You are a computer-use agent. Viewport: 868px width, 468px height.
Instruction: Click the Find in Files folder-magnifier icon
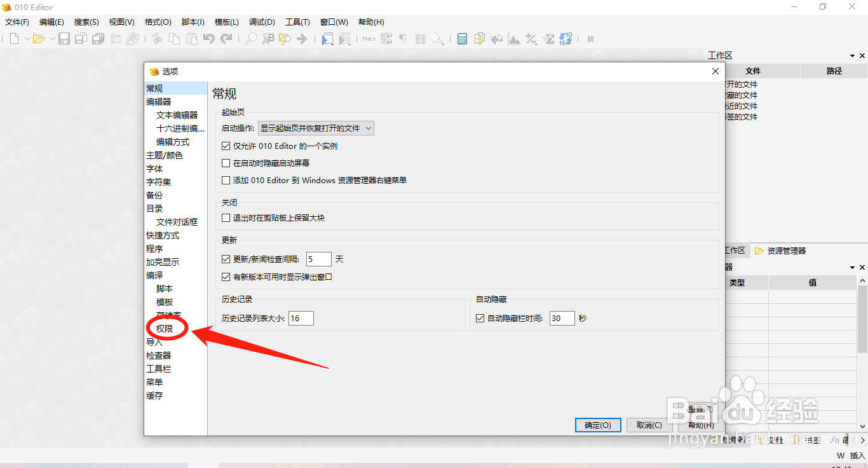pyautogui.click(x=285, y=39)
